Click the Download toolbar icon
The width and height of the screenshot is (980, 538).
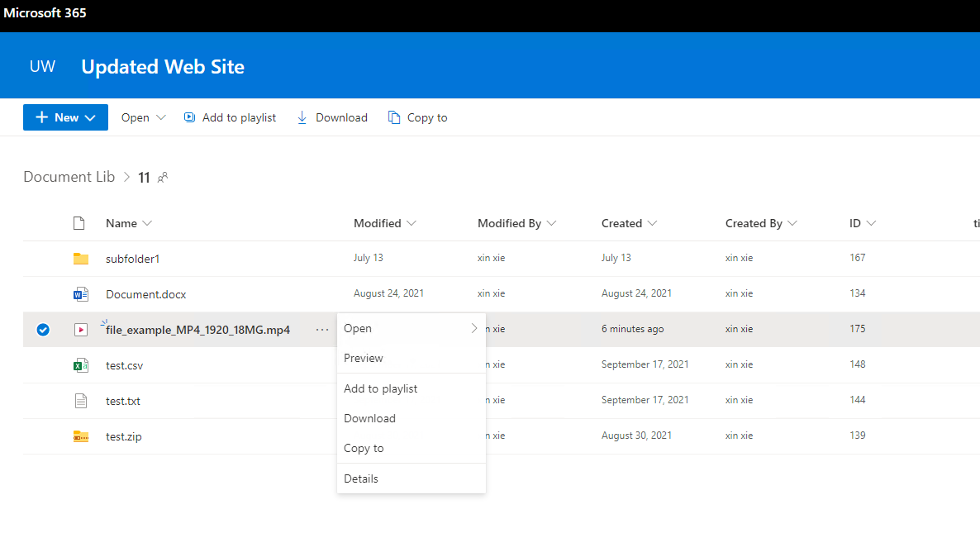point(303,117)
